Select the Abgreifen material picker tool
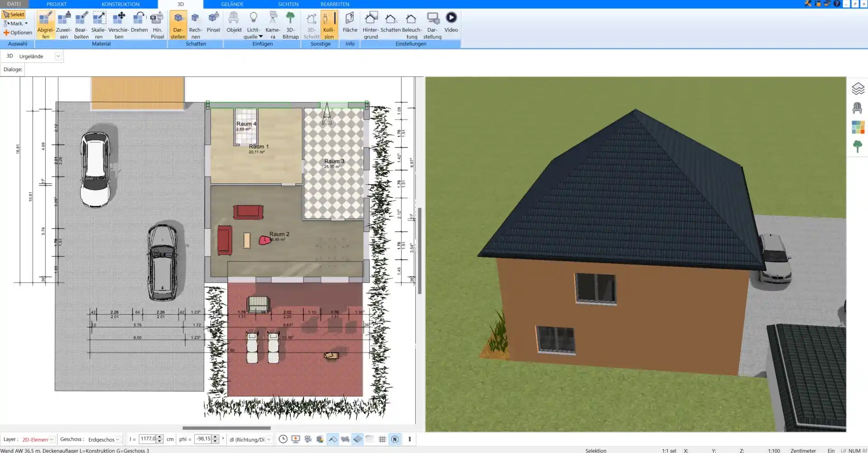 click(x=45, y=25)
